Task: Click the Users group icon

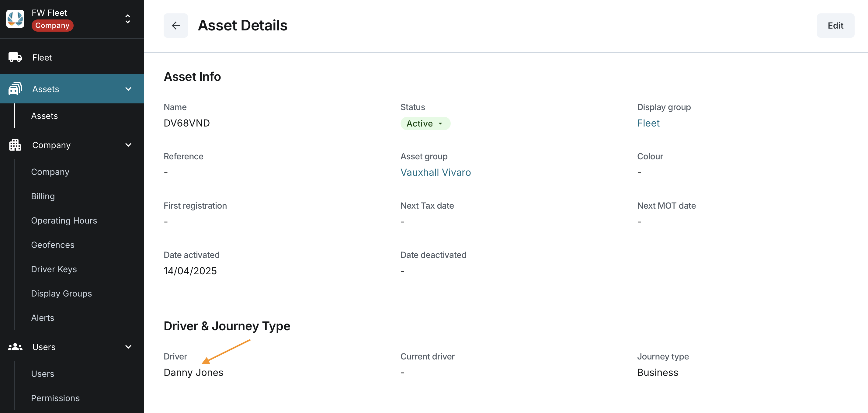Action: (x=15, y=347)
